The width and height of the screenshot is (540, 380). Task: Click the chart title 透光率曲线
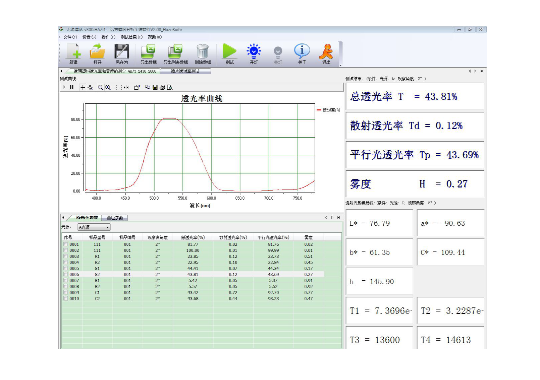point(202,99)
